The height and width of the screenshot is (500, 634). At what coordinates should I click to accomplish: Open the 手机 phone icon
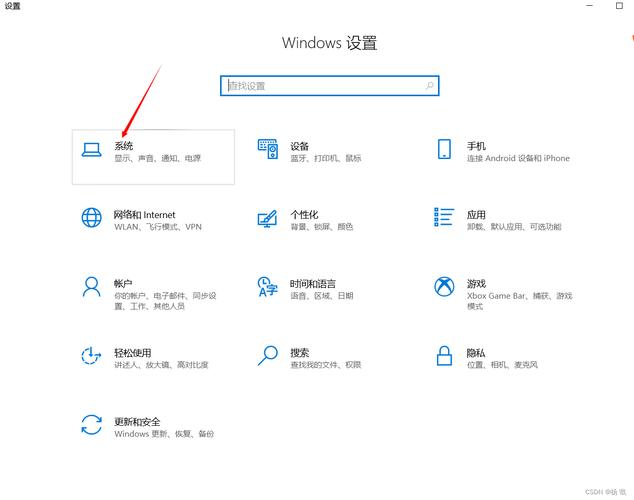tap(444, 149)
